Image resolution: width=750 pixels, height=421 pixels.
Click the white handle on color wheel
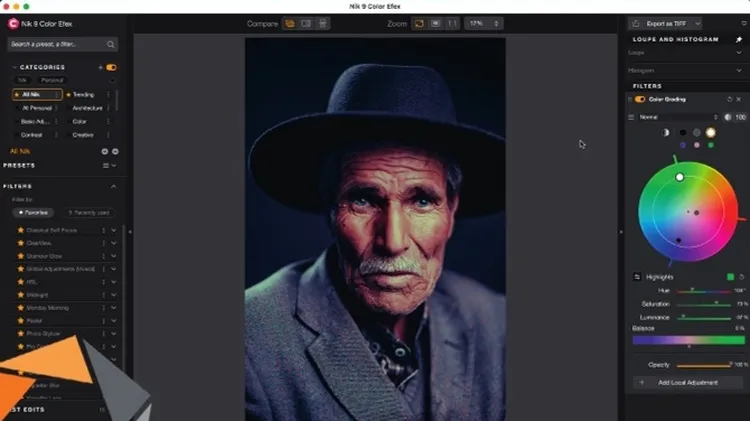(x=679, y=177)
